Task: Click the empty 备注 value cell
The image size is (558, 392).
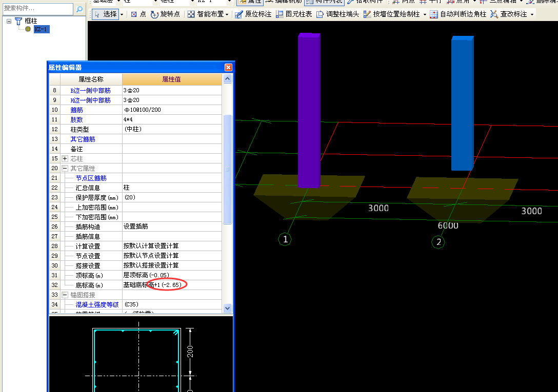Action: (172, 149)
